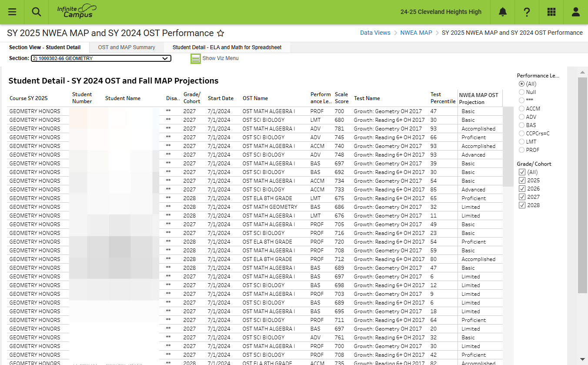The image size is (588, 365).
Task: Click the Show Viz Menu label
Action: [x=220, y=58]
